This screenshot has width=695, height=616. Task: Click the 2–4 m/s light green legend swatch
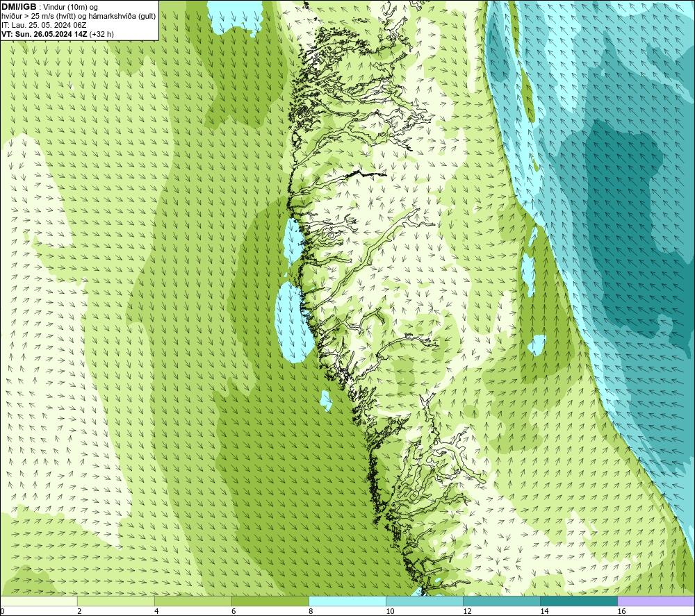click(x=115, y=601)
